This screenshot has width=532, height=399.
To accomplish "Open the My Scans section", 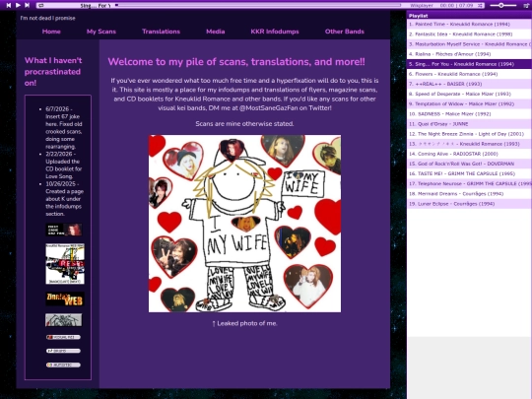I will click(x=101, y=32).
